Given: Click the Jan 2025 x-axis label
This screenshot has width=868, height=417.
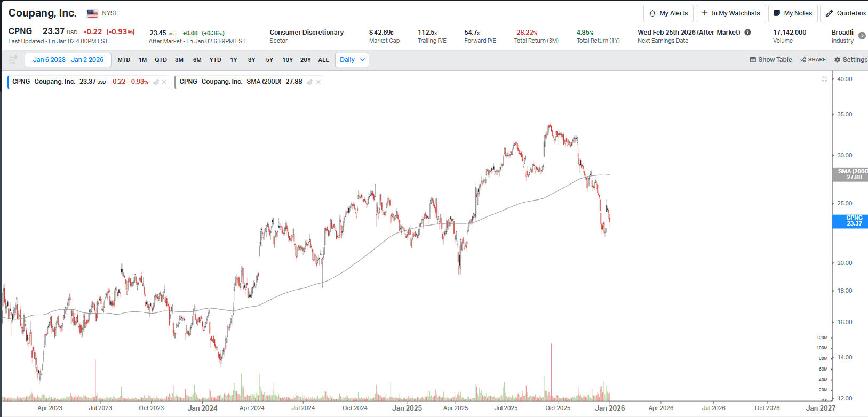Looking at the screenshot, I should (x=407, y=408).
